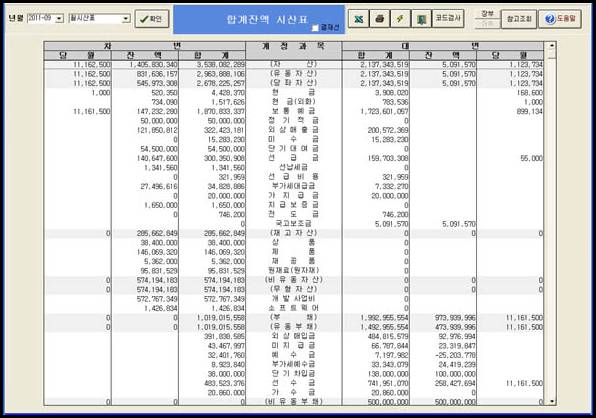This screenshot has height=418, width=596.
Task: Select the 외상매입금 account row
Action: [293, 336]
